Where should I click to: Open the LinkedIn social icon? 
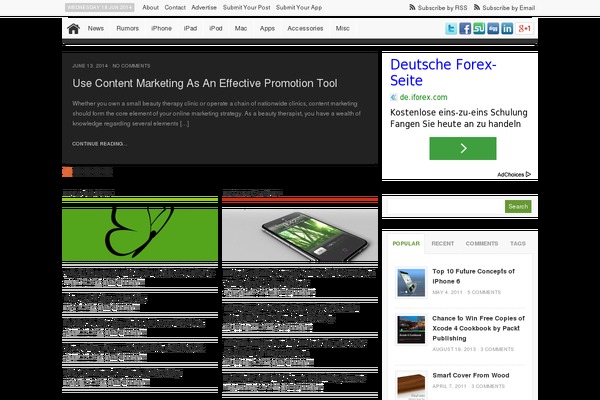[x=507, y=28]
